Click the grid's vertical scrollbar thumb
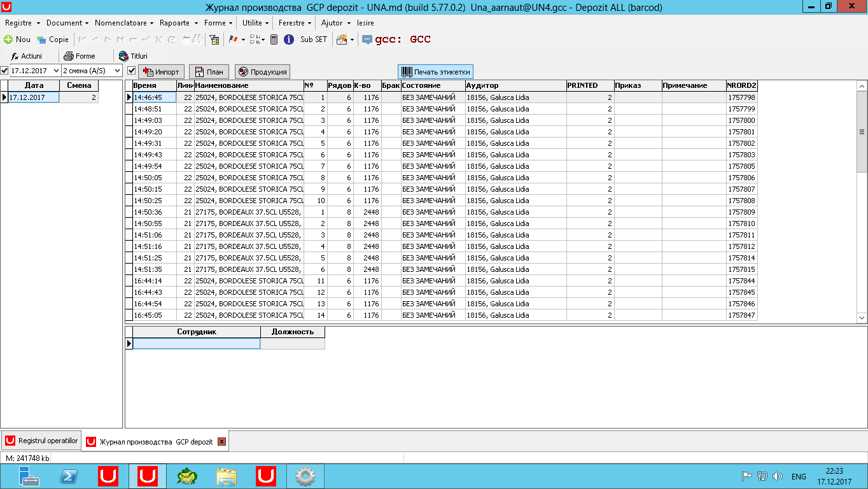868x489 pixels. tap(862, 132)
